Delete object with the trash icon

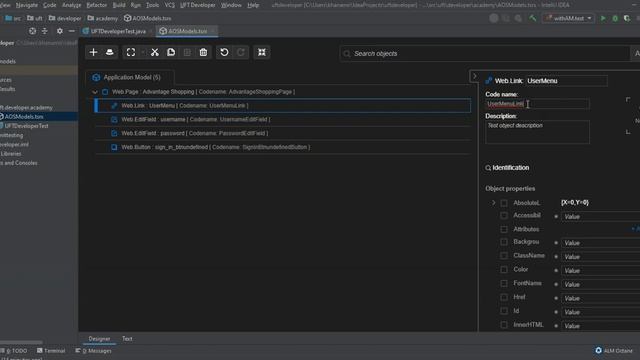(203, 52)
